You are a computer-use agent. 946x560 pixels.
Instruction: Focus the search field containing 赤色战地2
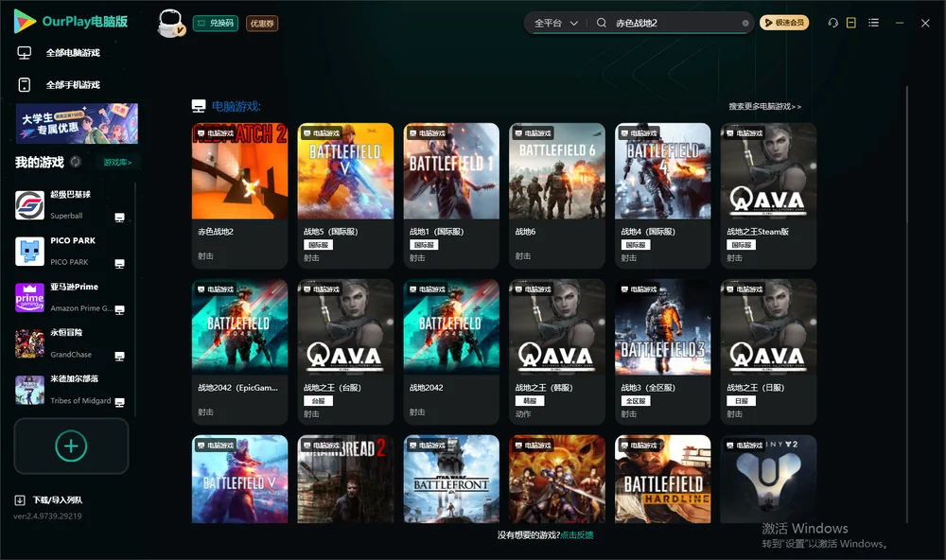pyautogui.click(x=675, y=23)
